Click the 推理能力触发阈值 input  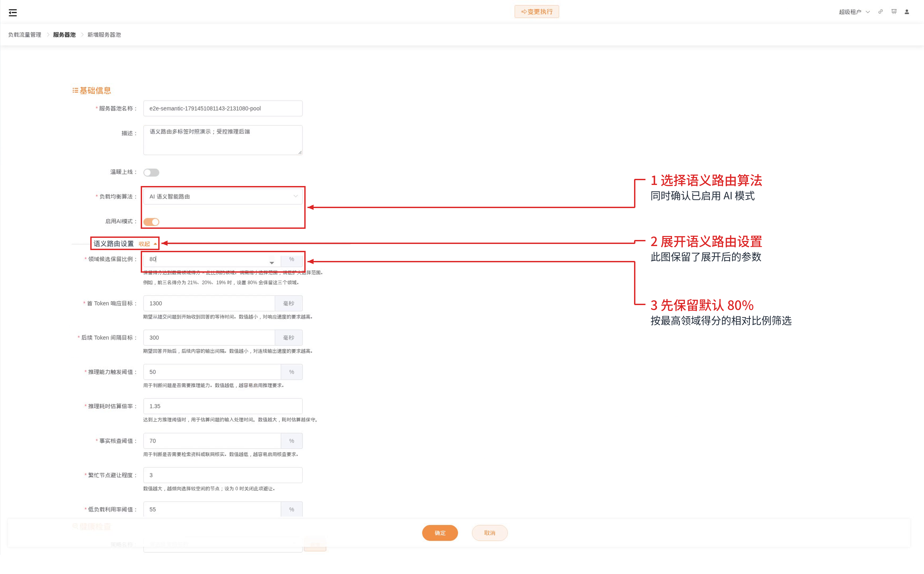pos(212,372)
